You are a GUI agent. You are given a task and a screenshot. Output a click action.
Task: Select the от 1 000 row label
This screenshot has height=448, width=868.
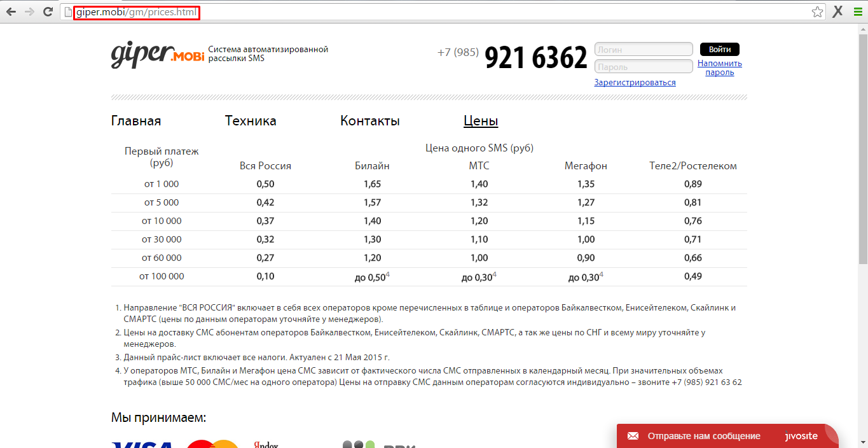pyautogui.click(x=162, y=184)
